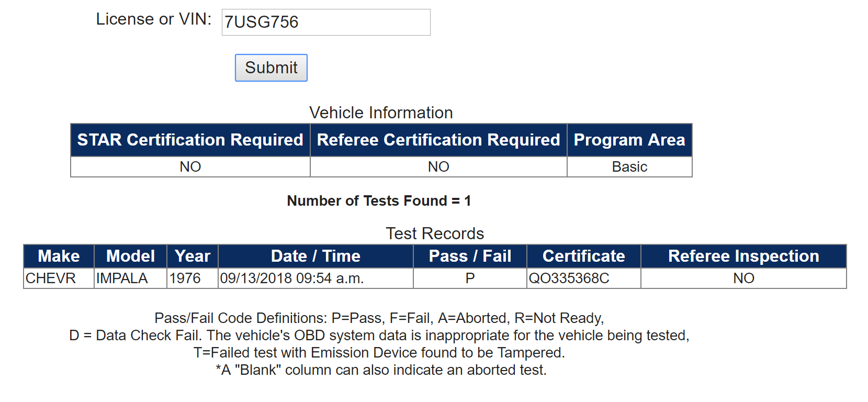
Task: Click the Basic program area cell
Action: 629,166
